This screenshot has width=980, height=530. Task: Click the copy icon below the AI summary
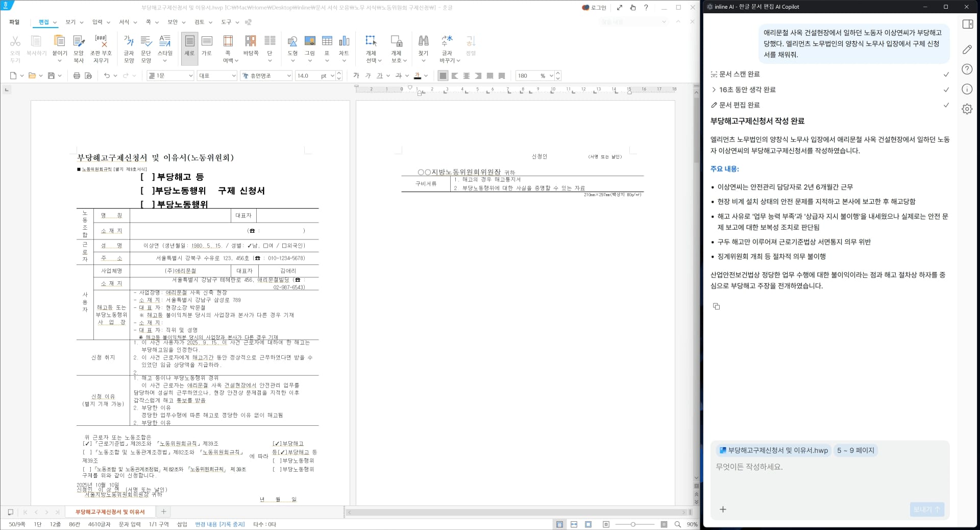click(716, 306)
